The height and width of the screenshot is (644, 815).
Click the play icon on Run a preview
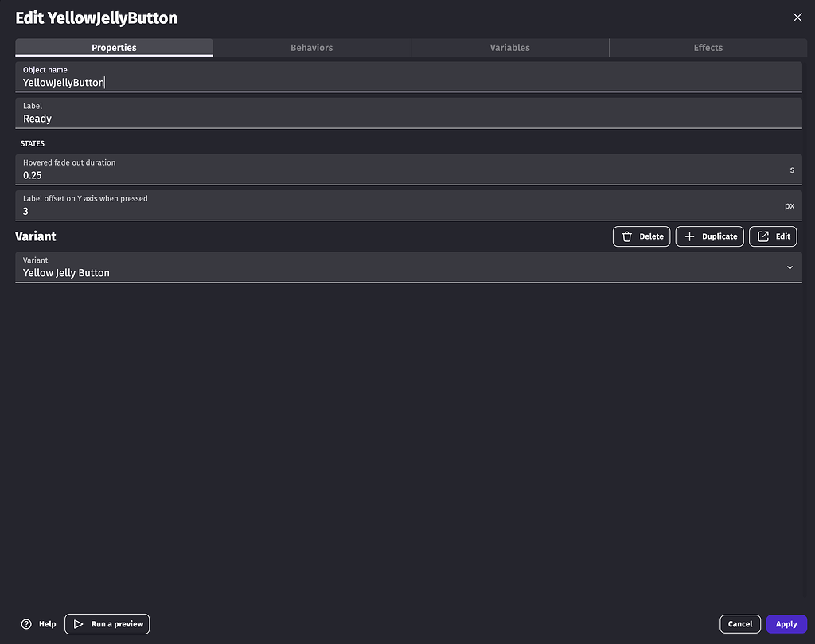click(x=78, y=624)
